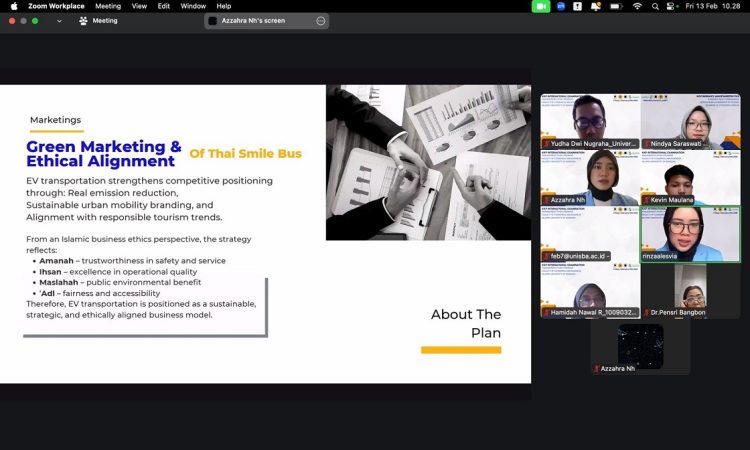Click muted mic icon on Yudha Dwi Nugraha tile
750x450 pixels.
point(546,144)
